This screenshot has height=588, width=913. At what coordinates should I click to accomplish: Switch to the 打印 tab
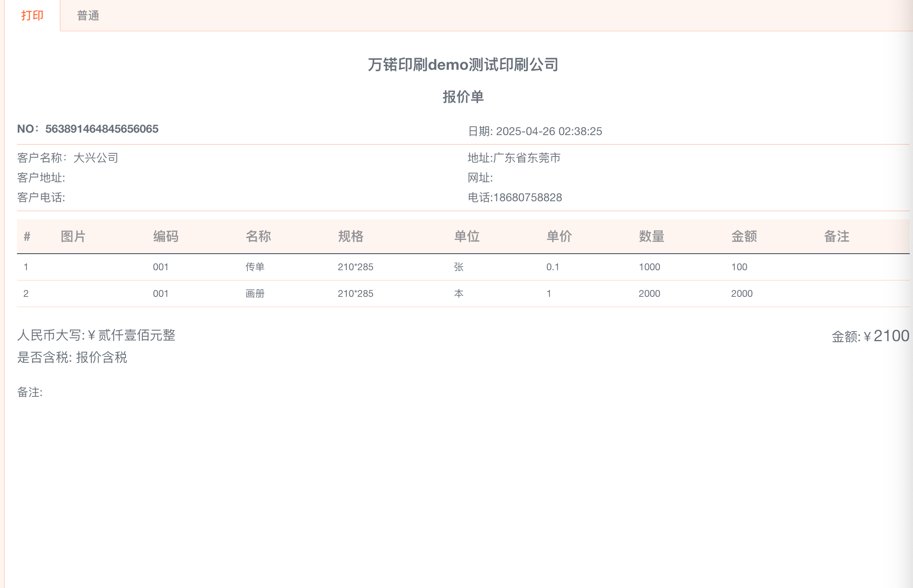(32, 15)
